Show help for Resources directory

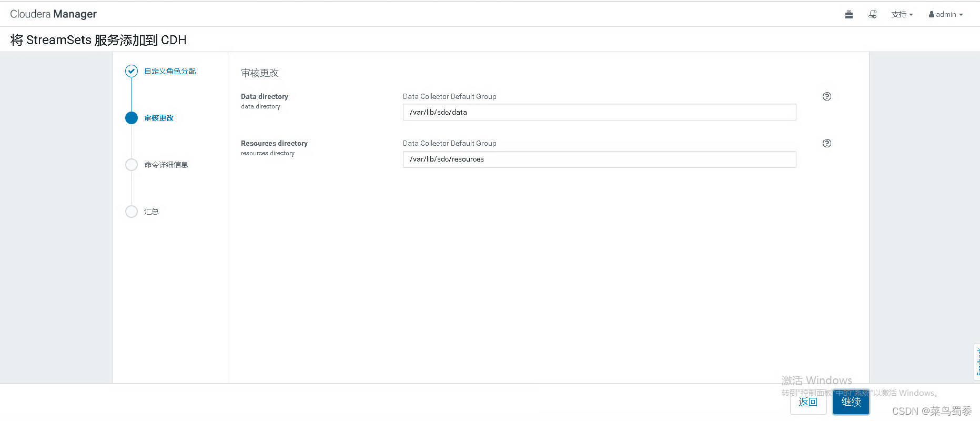[x=827, y=143]
